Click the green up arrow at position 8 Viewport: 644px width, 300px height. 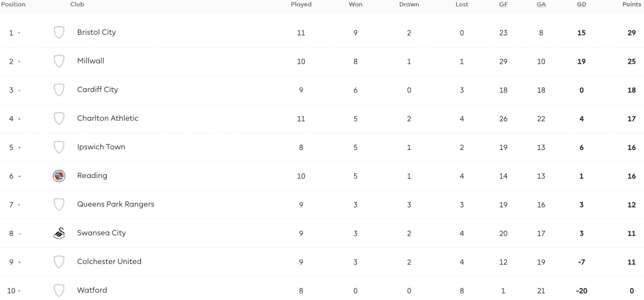coord(19,234)
